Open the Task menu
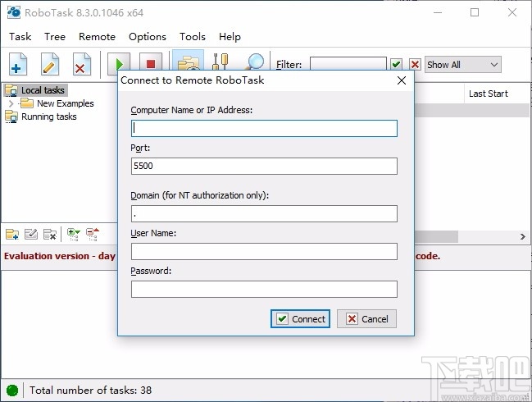532x402 pixels. coord(20,36)
